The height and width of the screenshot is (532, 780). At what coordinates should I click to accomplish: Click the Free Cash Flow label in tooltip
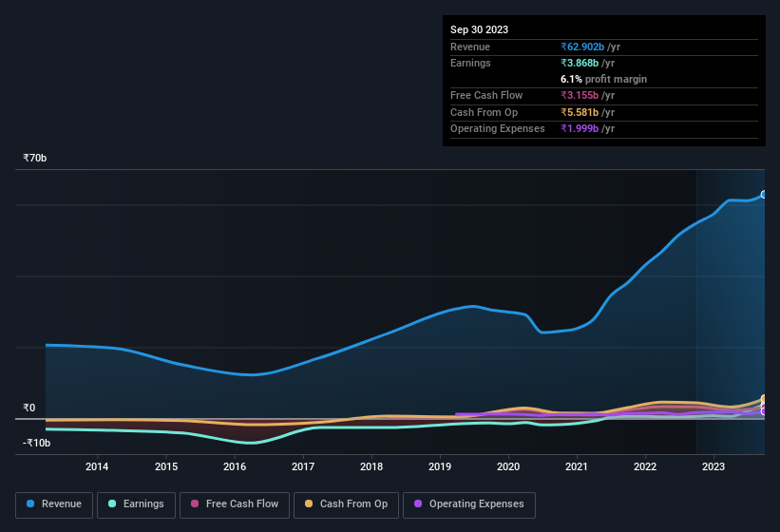pos(486,95)
